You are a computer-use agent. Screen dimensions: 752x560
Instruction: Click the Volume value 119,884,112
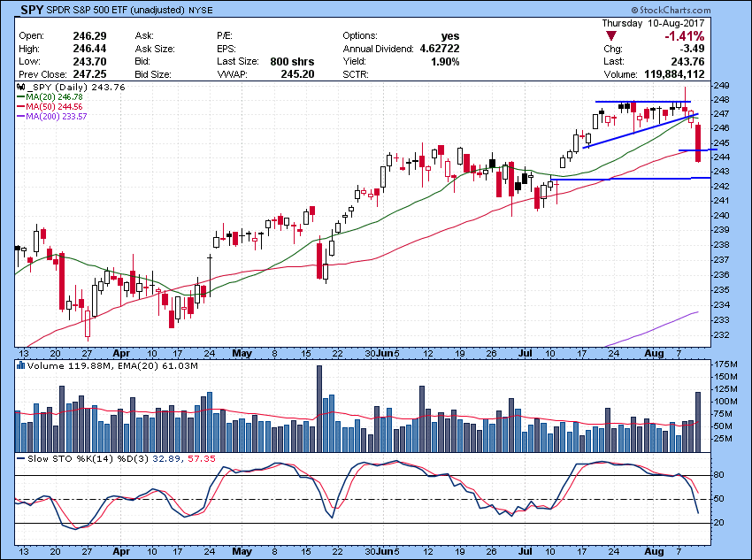point(673,74)
